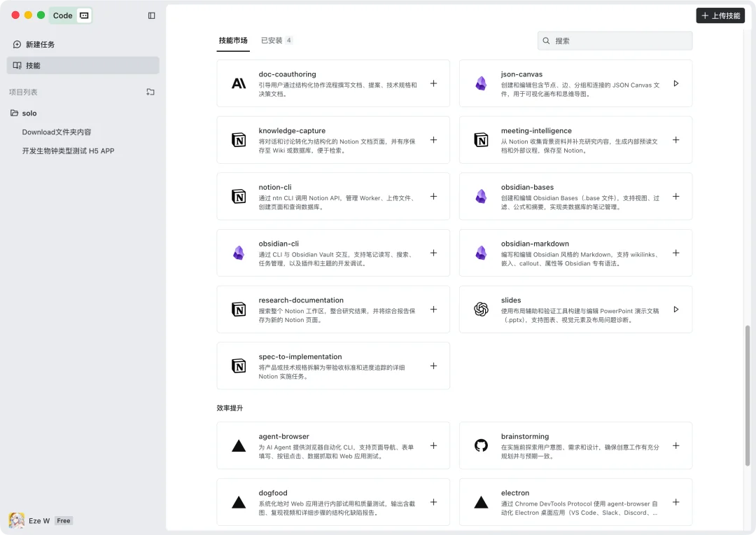Collapse the sidebar with the panel icon

(152, 15)
